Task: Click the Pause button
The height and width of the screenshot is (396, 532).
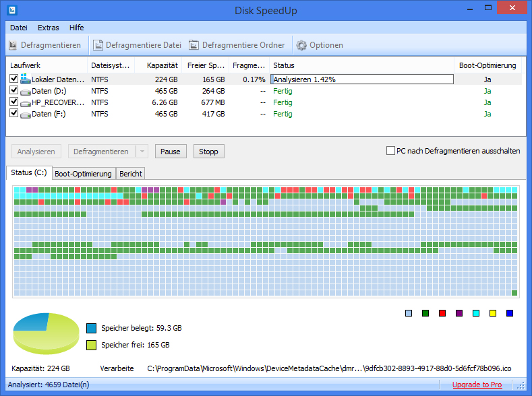Action: tap(171, 152)
